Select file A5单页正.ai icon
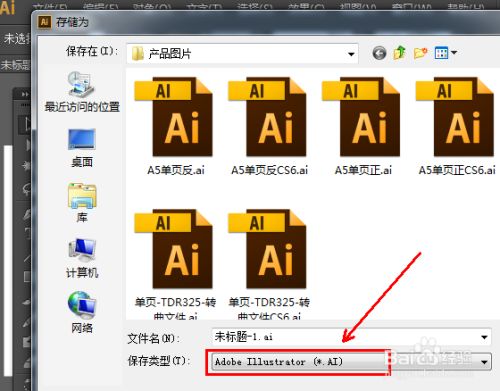Screen dimensions: 500x391 (361, 117)
